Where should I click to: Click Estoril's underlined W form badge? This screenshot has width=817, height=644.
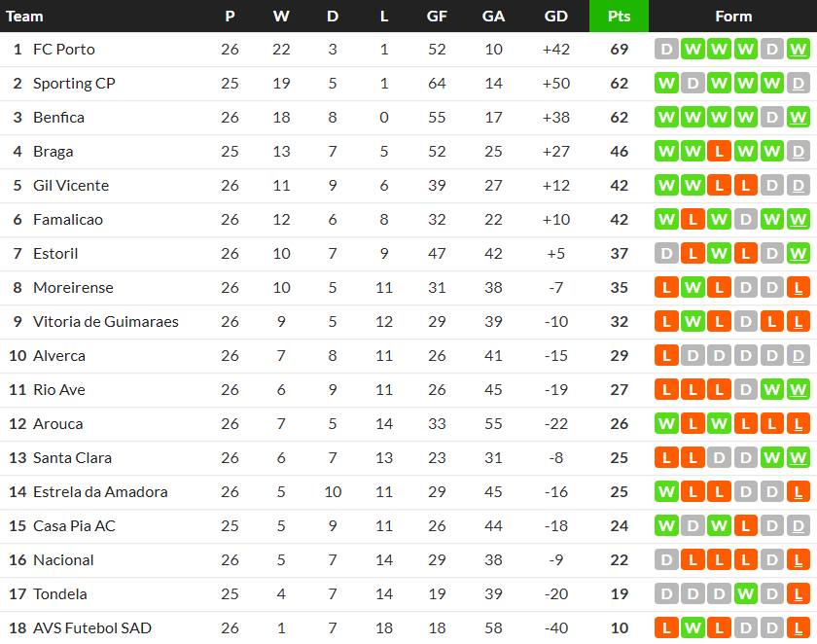(799, 254)
